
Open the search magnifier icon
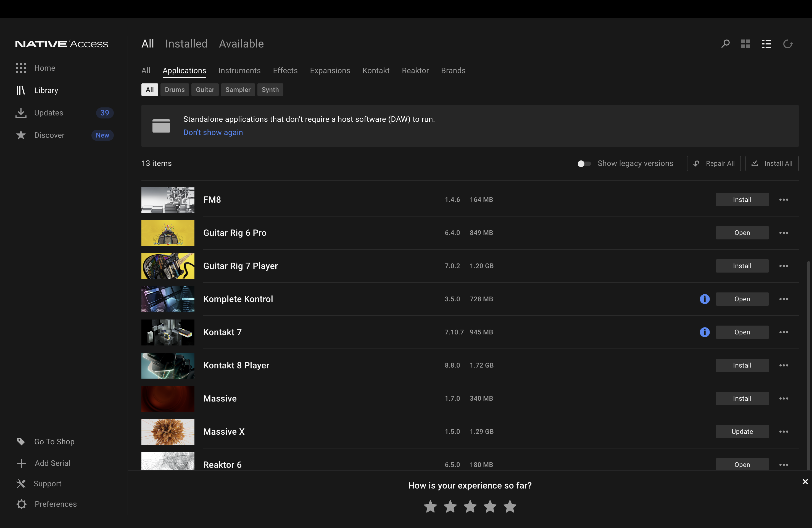[x=725, y=44]
